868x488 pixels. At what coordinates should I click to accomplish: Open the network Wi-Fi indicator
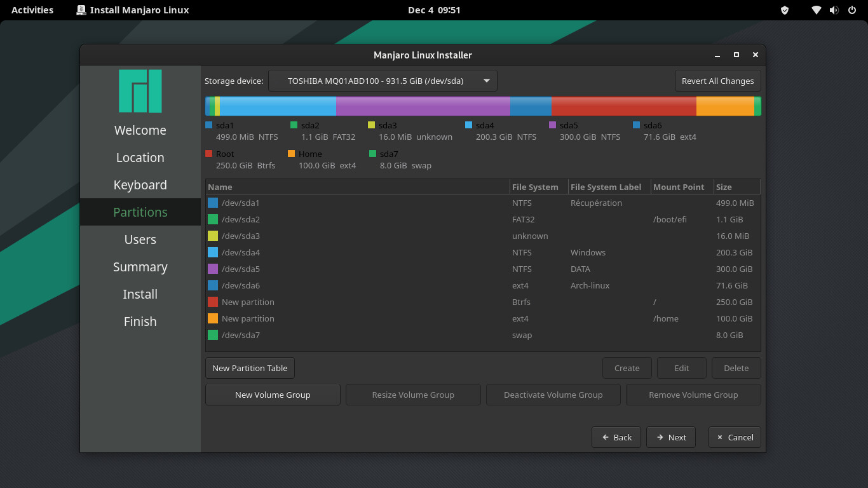click(817, 10)
